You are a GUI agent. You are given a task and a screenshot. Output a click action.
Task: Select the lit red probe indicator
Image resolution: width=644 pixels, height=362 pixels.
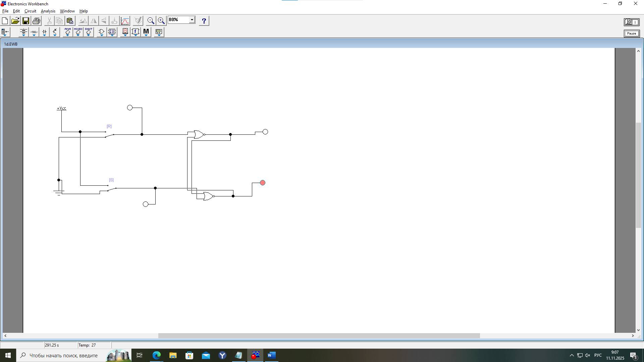(x=263, y=183)
